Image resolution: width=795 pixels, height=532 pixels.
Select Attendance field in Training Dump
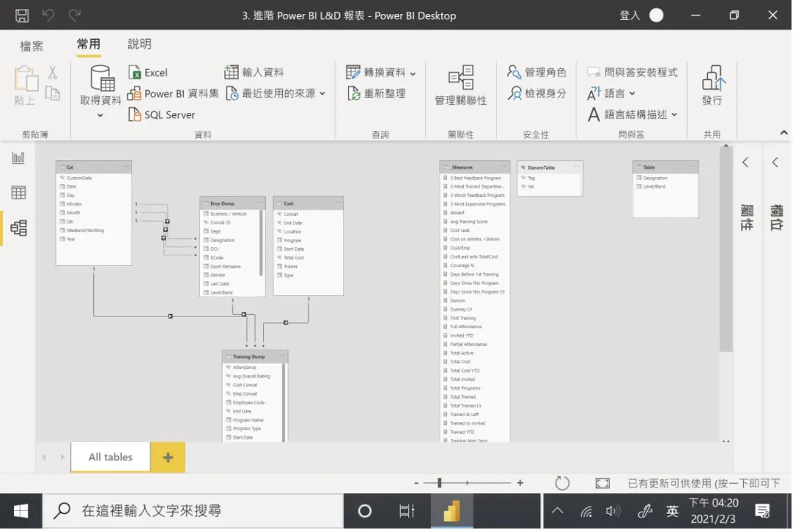click(x=244, y=368)
